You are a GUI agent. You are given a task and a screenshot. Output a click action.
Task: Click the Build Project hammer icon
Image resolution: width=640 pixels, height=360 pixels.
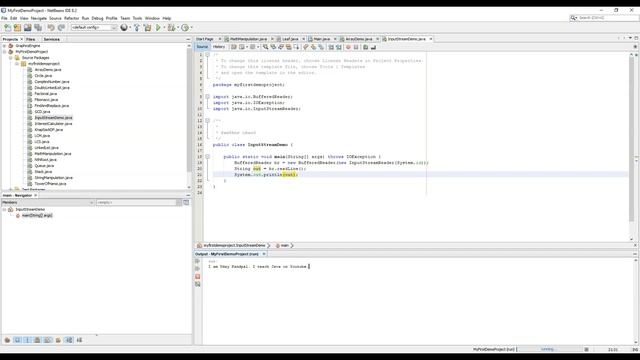tap(137, 27)
